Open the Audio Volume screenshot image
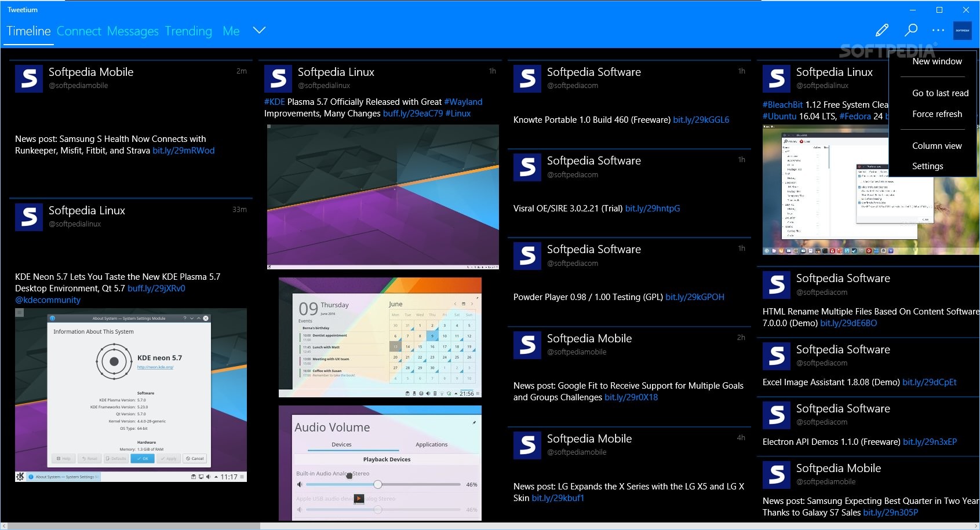980x530 pixels. pos(380,463)
